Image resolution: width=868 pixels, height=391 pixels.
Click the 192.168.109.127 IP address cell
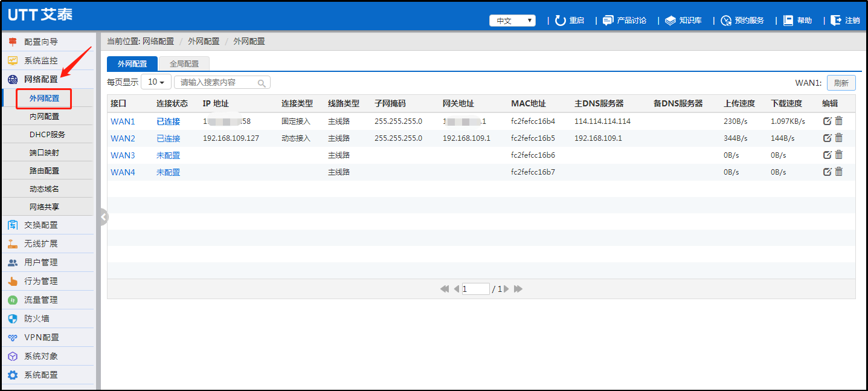point(231,138)
